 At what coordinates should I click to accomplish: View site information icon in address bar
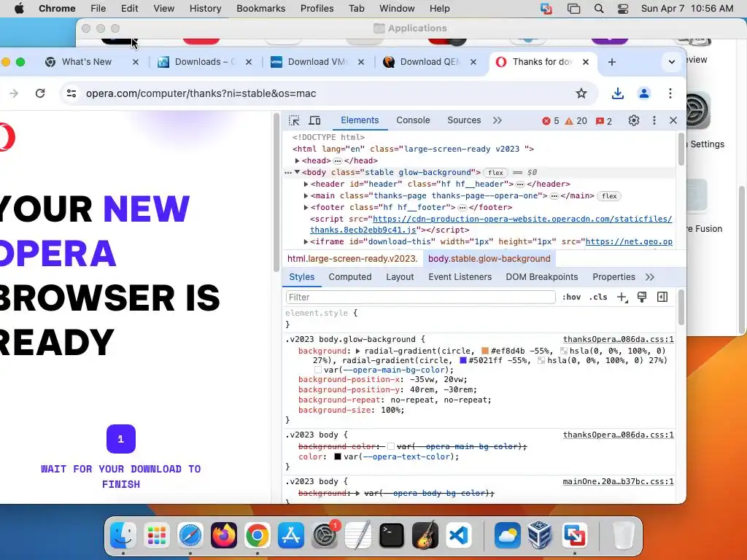(71, 93)
